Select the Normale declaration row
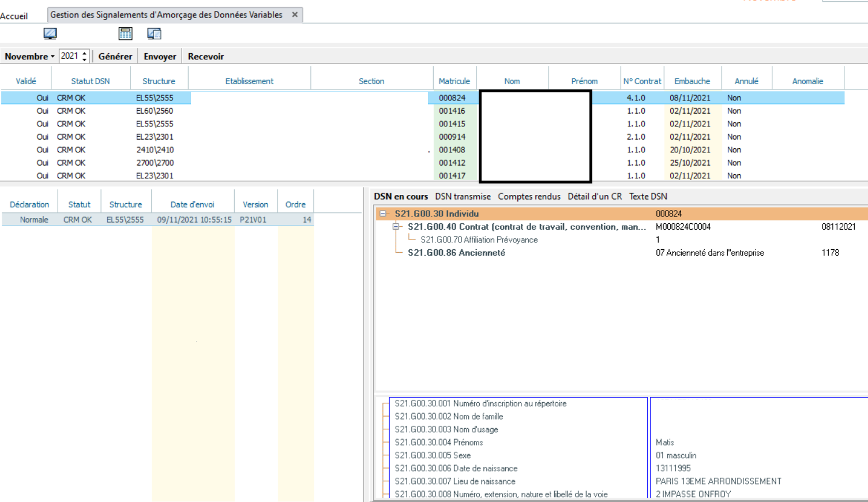This screenshot has height=502, width=868. (x=157, y=219)
